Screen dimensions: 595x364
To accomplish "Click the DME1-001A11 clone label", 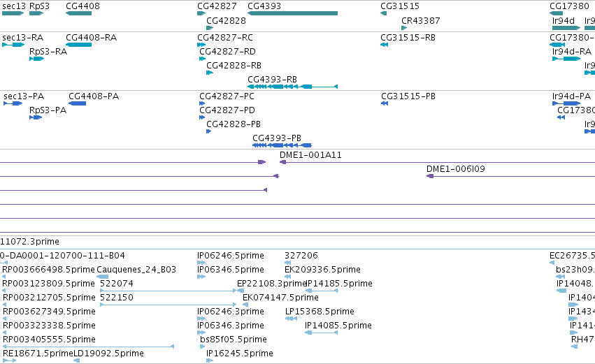I will 310,154.
